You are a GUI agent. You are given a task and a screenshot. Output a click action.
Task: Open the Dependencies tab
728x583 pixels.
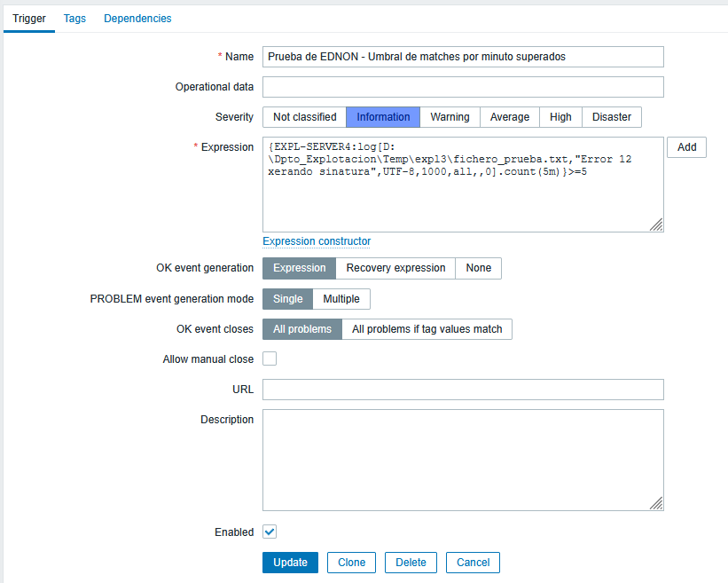[x=137, y=18]
